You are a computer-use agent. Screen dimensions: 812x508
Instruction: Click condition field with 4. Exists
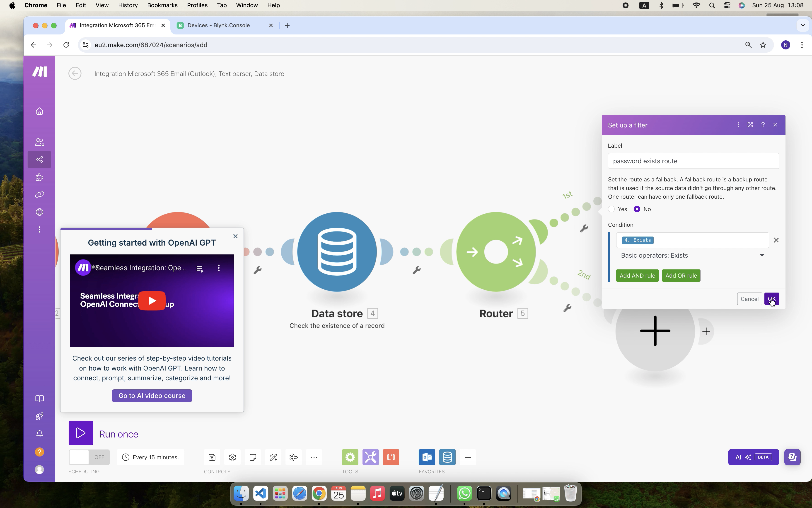point(693,240)
